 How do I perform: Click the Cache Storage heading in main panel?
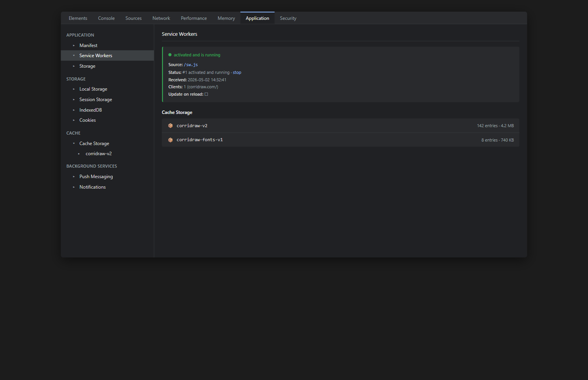(x=177, y=112)
